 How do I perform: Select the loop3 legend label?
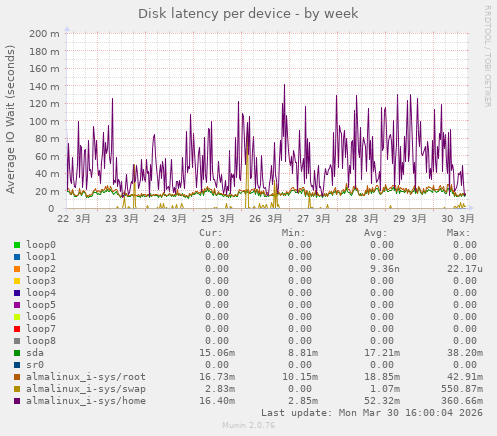(41, 281)
